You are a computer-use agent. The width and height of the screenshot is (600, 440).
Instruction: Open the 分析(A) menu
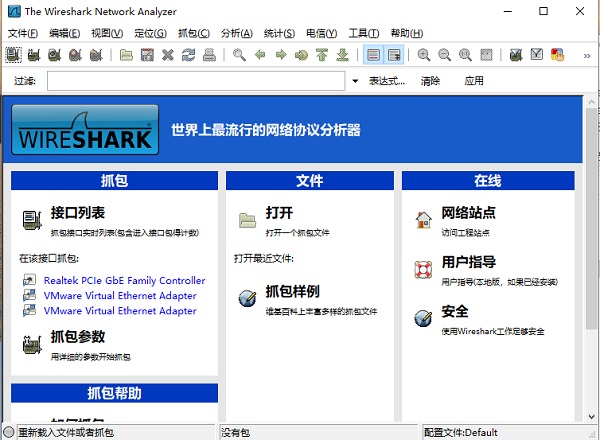click(x=239, y=33)
